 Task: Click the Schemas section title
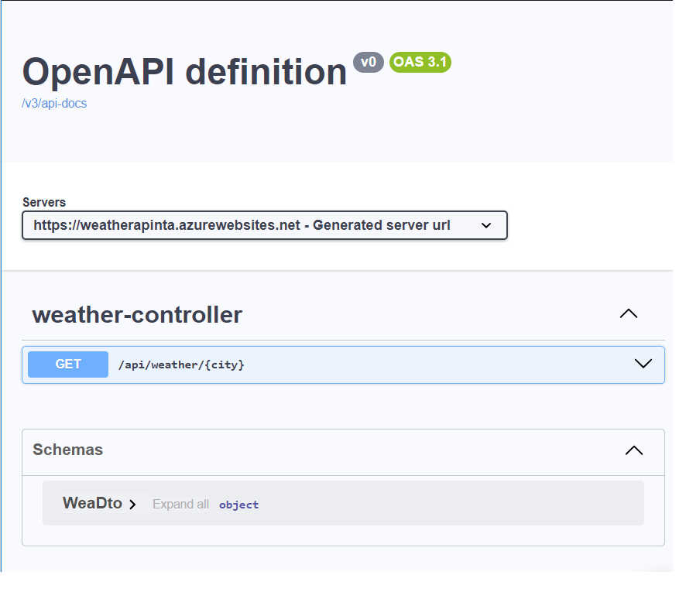pos(67,450)
